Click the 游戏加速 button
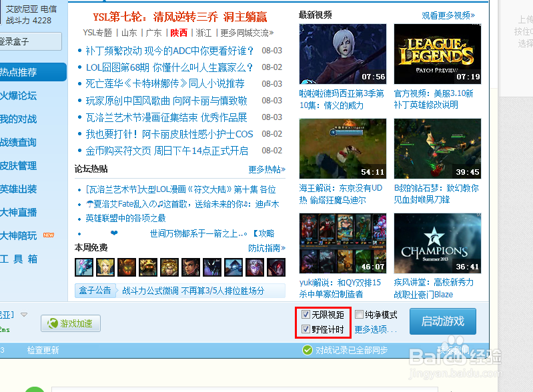Viewport: 533px width, 392px height. tap(71, 323)
